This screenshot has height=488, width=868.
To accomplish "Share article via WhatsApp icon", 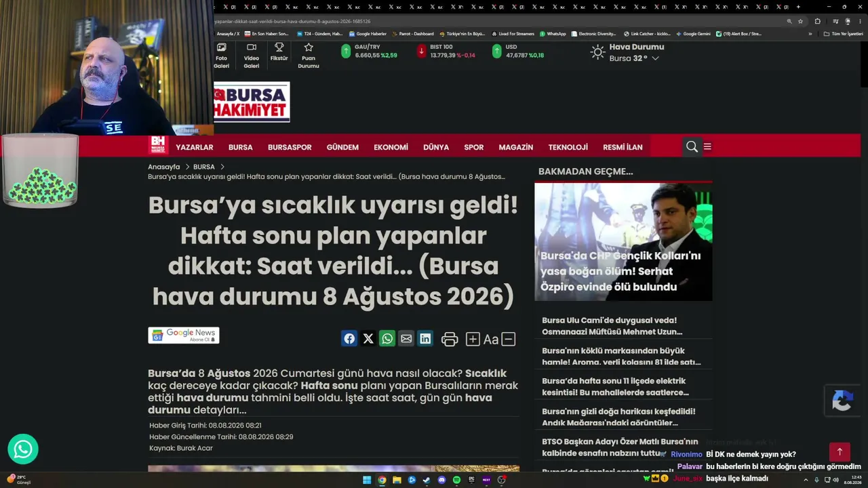I will coord(387,339).
